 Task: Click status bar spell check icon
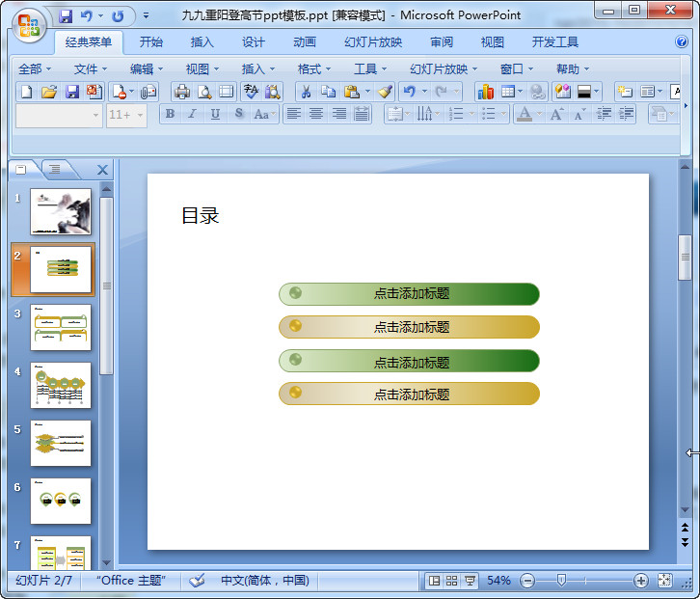pos(197,581)
